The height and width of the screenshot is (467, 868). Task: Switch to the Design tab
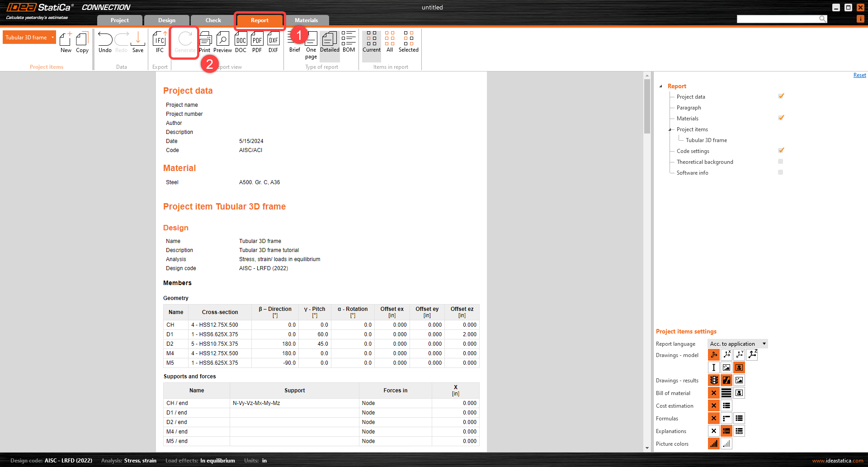166,20
